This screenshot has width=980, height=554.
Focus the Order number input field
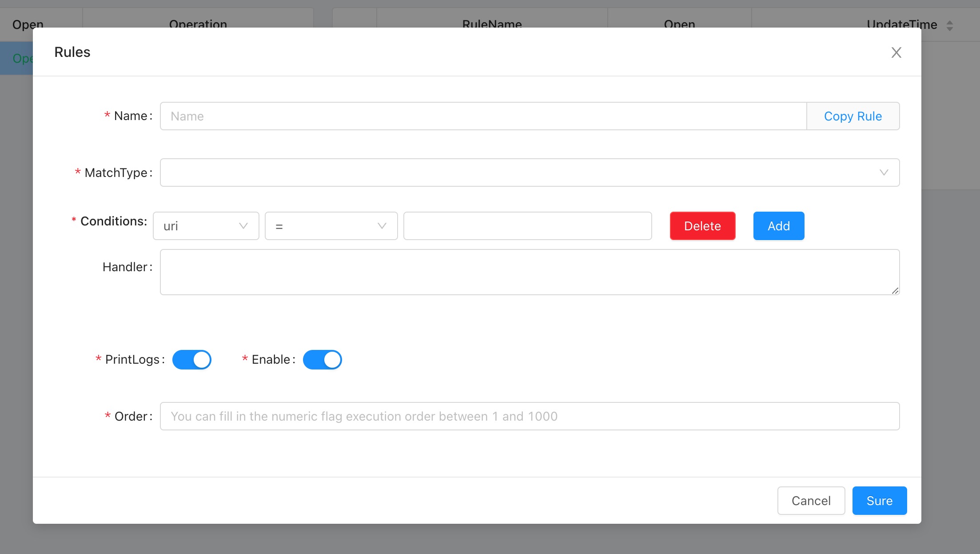pos(530,416)
